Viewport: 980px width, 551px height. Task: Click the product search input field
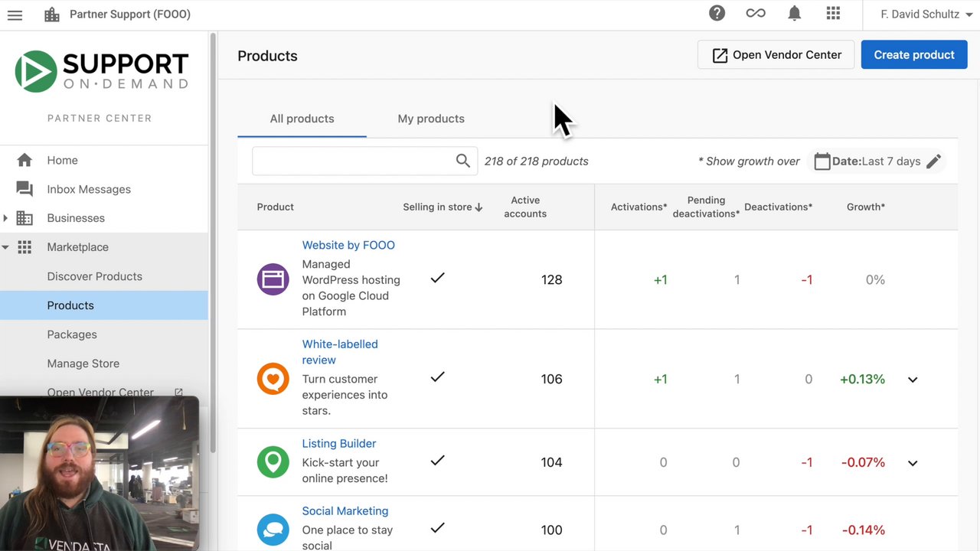(x=354, y=161)
